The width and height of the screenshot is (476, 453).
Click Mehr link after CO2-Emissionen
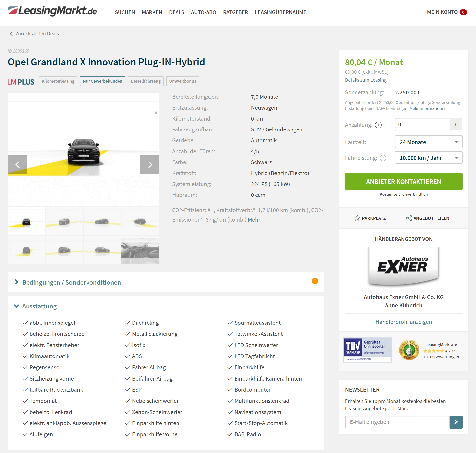[254, 220]
